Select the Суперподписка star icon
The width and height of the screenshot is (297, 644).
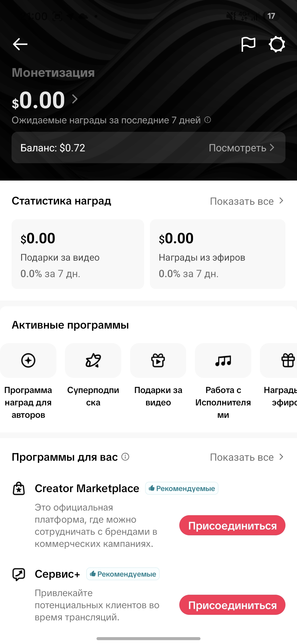pyautogui.click(x=93, y=361)
